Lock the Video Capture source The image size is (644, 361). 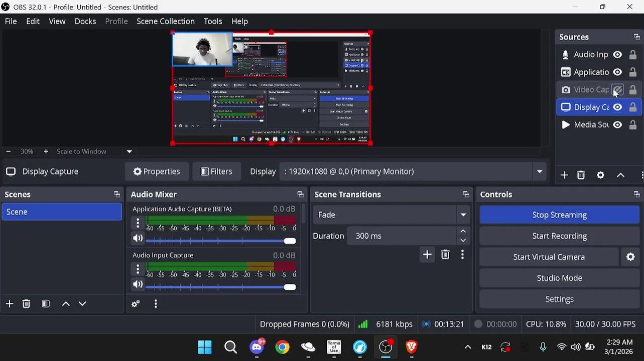click(633, 90)
